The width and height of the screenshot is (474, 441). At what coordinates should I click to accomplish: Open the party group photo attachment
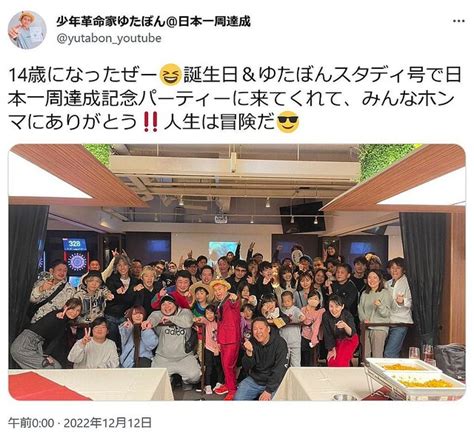coord(237,272)
